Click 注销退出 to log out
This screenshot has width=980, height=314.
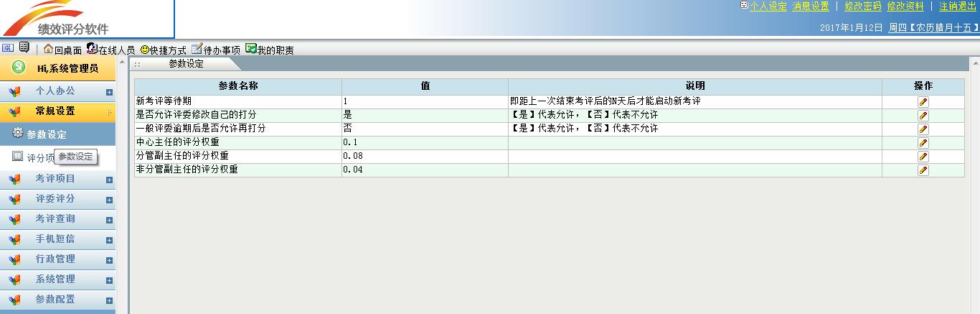pos(958,6)
